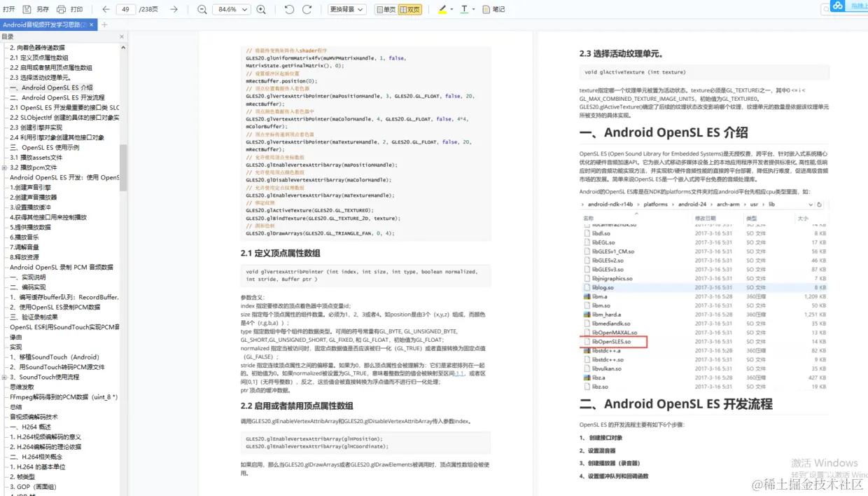868x496 pixels.
Task: Open outline item 2.3 创建引擎并实现
Action: (36, 128)
